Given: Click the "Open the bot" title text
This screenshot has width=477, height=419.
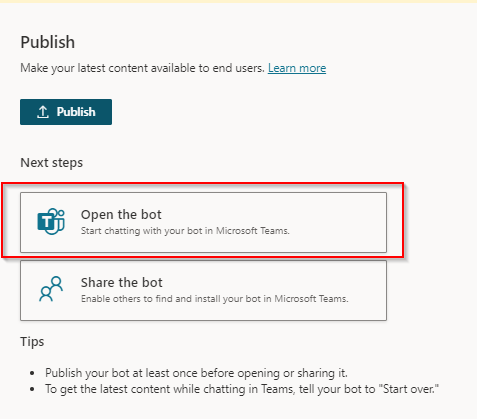Looking at the screenshot, I should [121, 215].
